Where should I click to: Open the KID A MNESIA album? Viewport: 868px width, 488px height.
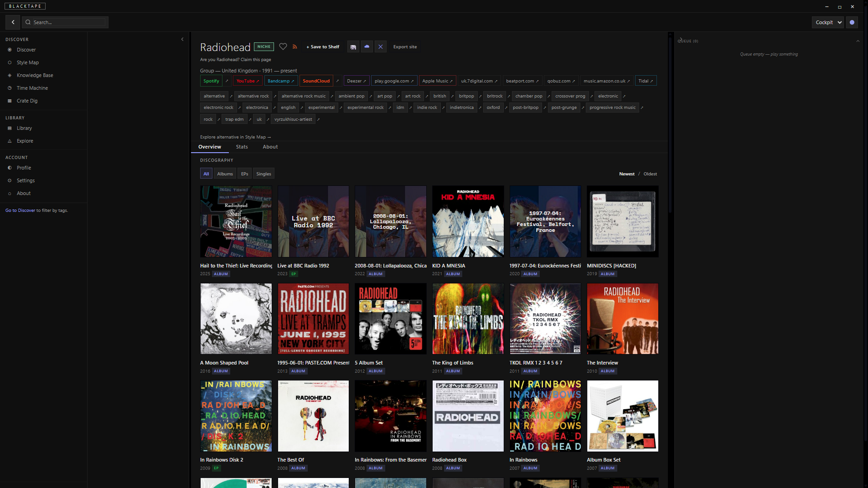coord(468,221)
